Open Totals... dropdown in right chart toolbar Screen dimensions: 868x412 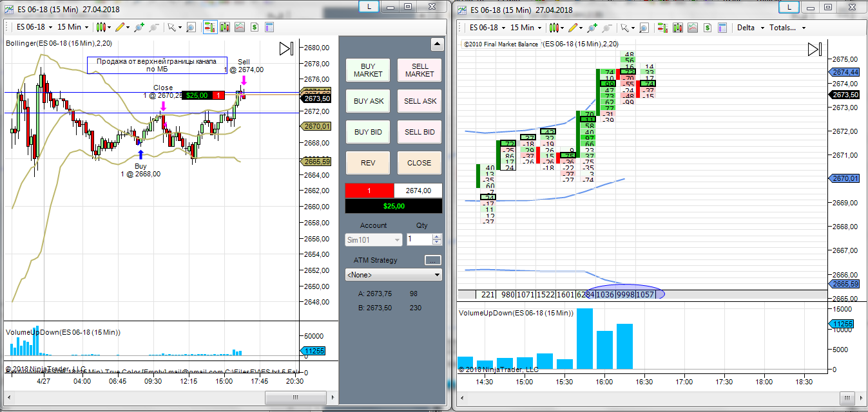coord(787,28)
